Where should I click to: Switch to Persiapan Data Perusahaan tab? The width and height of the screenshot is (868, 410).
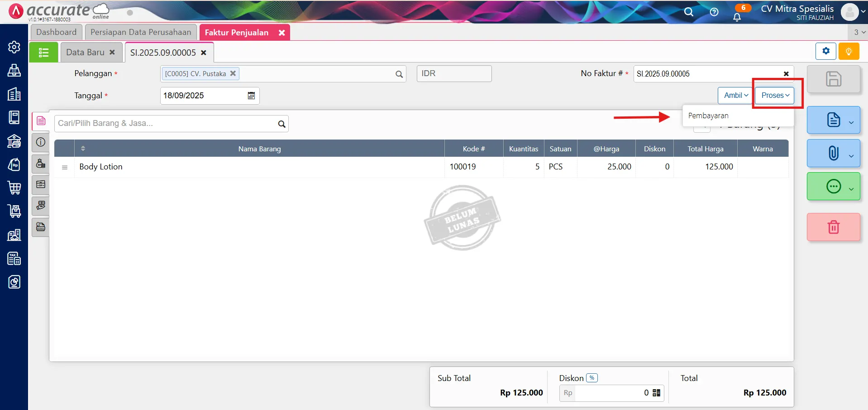[141, 32]
